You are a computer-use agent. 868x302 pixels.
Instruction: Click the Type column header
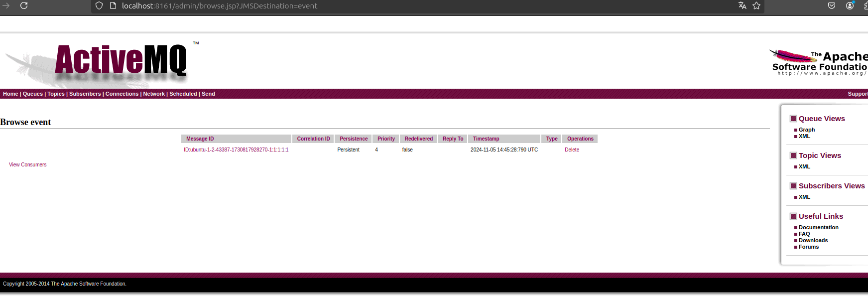552,139
